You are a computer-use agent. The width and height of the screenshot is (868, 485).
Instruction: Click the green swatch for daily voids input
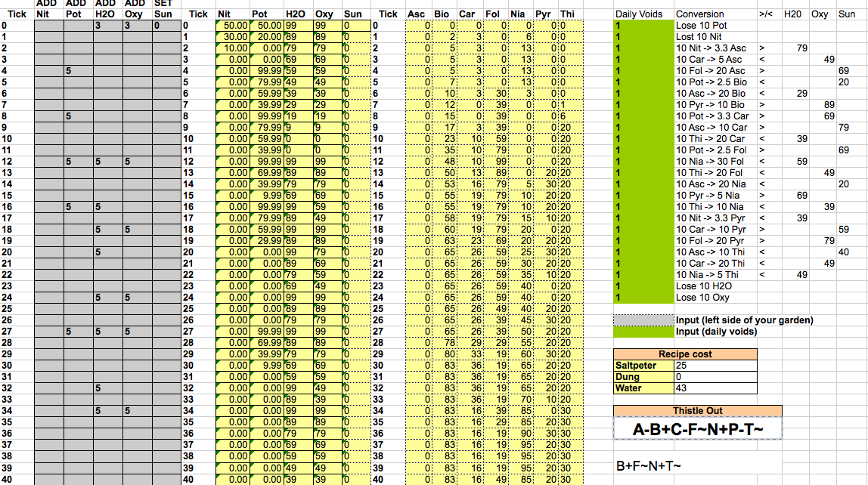coord(643,331)
